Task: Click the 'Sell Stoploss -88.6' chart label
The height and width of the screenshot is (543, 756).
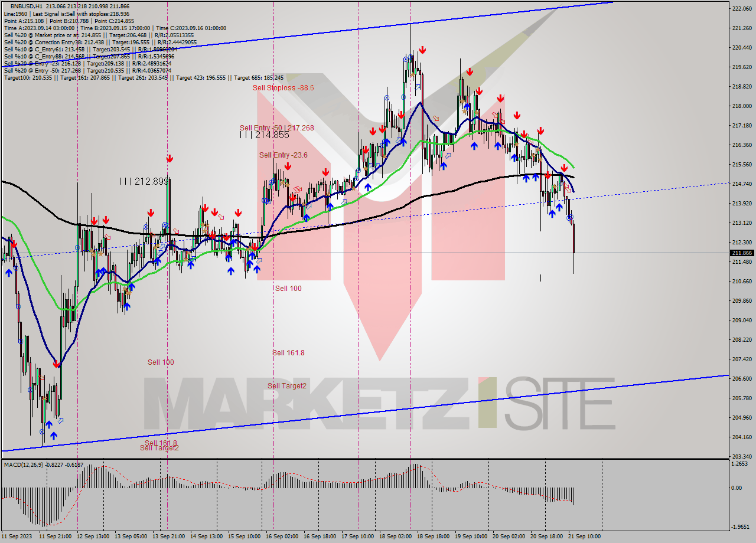Action: tap(283, 87)
